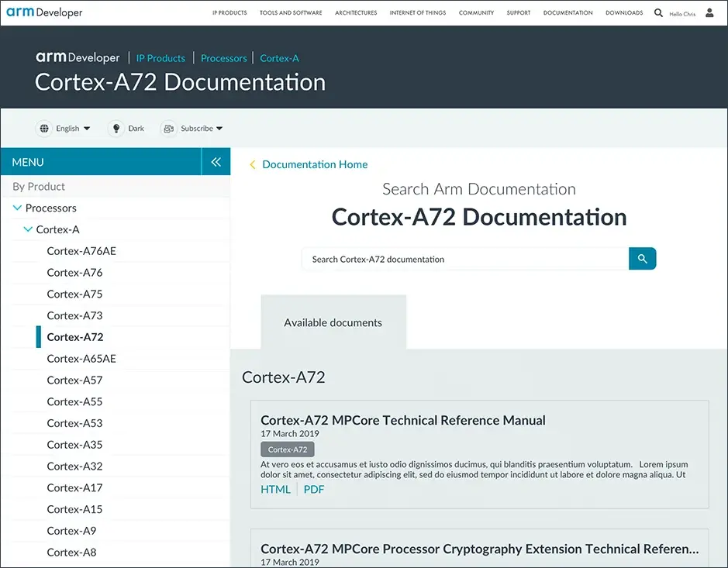Click the lightbulb Dark theme icon
Viewport: 728px width, 568px height.
(x=116, y=129)
